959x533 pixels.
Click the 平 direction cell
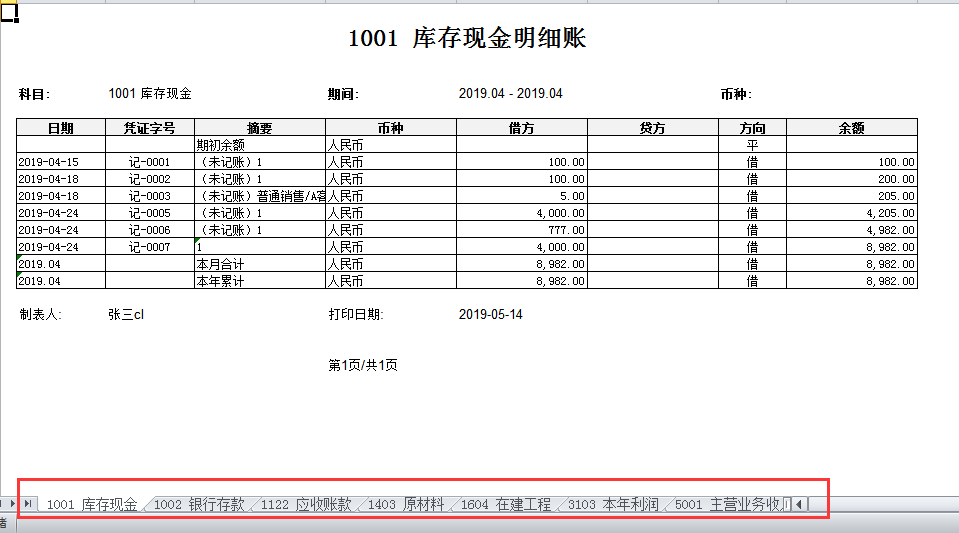coord(752,144)
